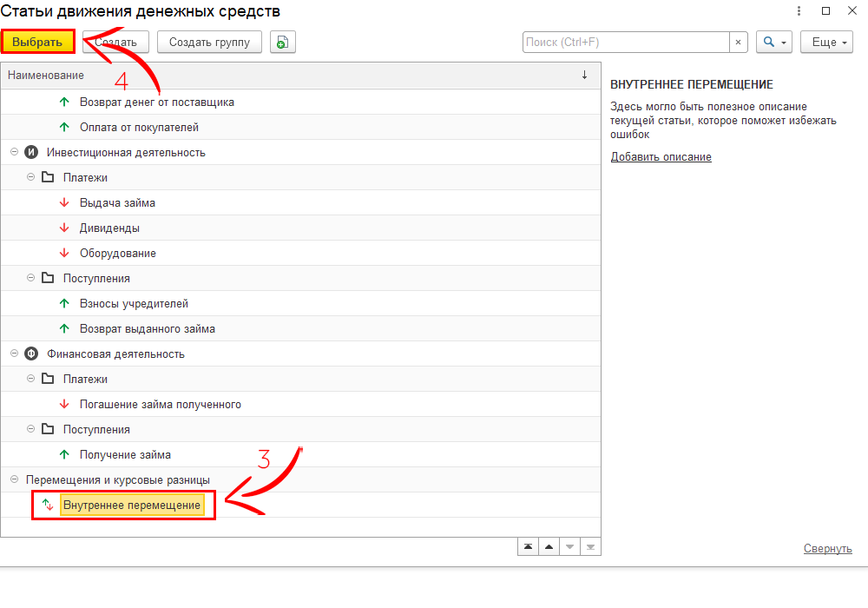
Task: Click the И icon of Инвестиционная деятельность
Action: coord(32,153)
